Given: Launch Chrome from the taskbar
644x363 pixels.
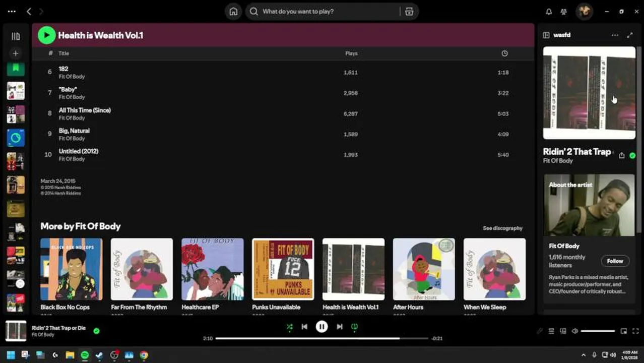Looking at the screenshot, I should 144,355.
